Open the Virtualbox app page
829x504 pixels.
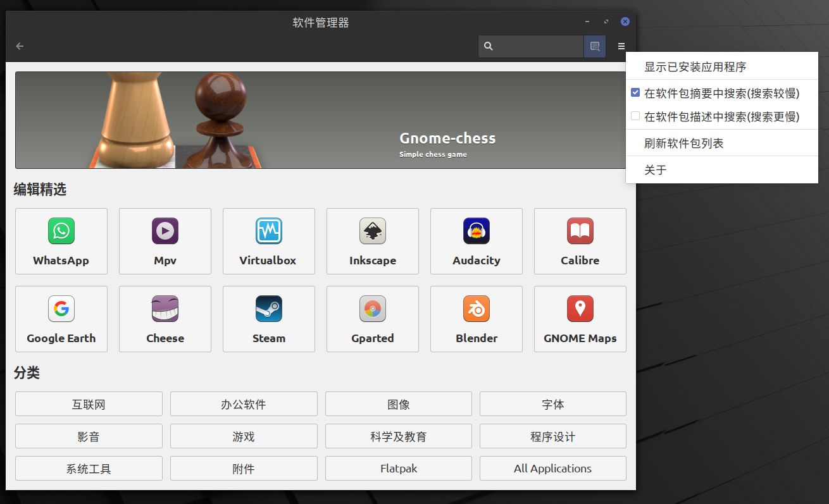268,241
